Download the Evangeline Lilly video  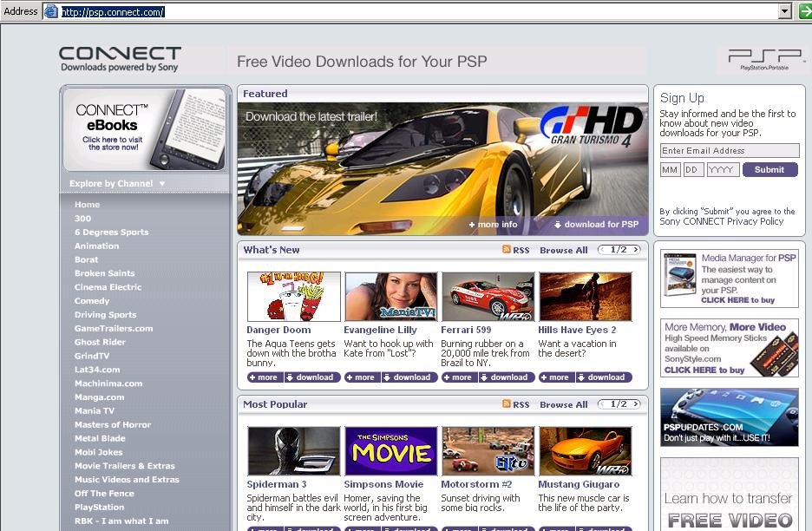(409, 377)
